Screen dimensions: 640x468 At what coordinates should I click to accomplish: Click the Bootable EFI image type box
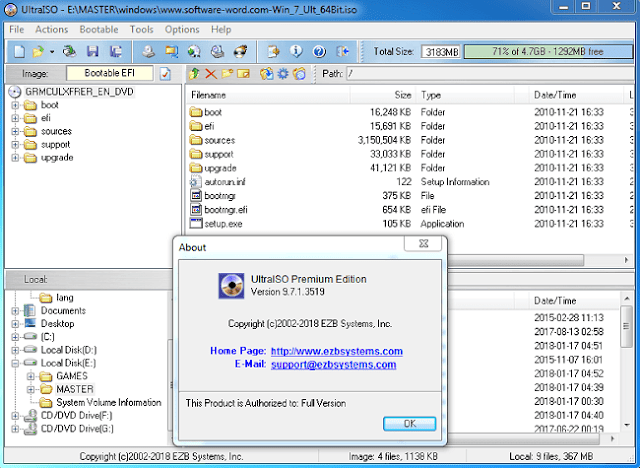click(x=109, y=73)
